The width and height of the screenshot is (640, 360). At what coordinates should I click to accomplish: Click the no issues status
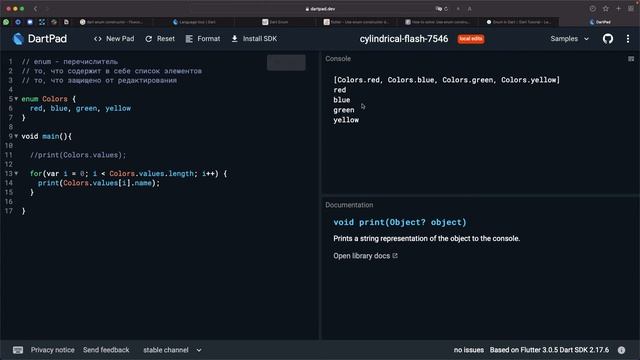point(469,350)
